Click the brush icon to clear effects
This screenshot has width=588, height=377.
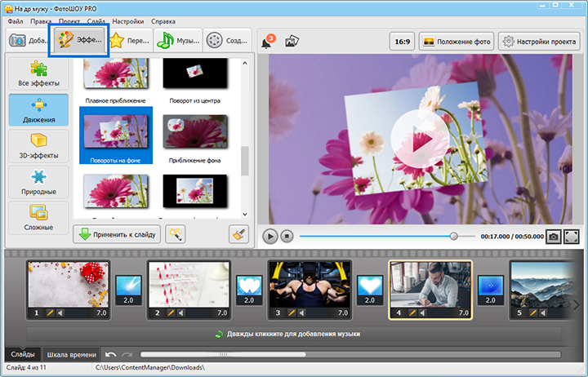(x=238, y=234)
